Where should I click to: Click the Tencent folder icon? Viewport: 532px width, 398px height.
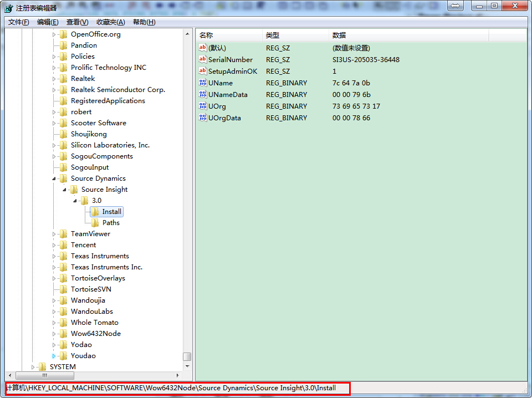[63, 245]
